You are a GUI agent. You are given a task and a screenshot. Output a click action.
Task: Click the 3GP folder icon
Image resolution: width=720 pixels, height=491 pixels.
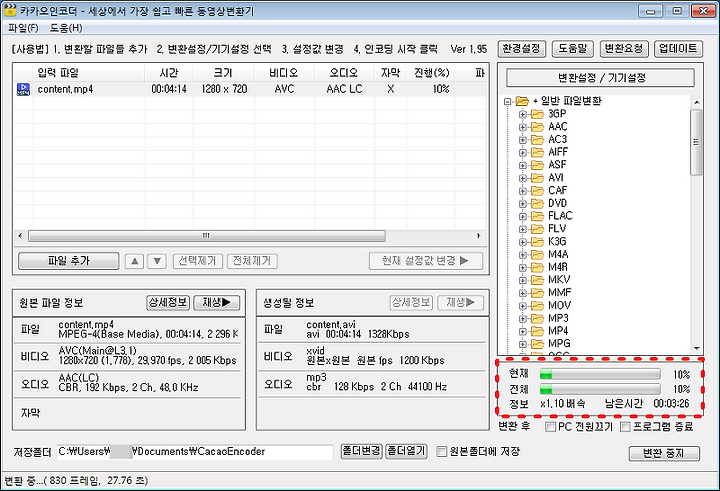tap(537, 114)
